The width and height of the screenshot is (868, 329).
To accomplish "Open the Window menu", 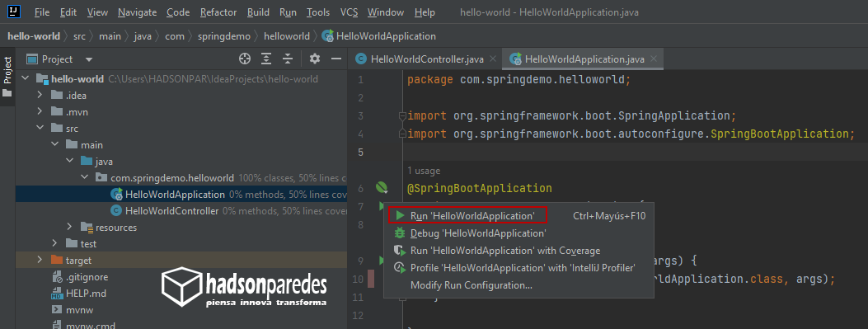I will point(385,12).
